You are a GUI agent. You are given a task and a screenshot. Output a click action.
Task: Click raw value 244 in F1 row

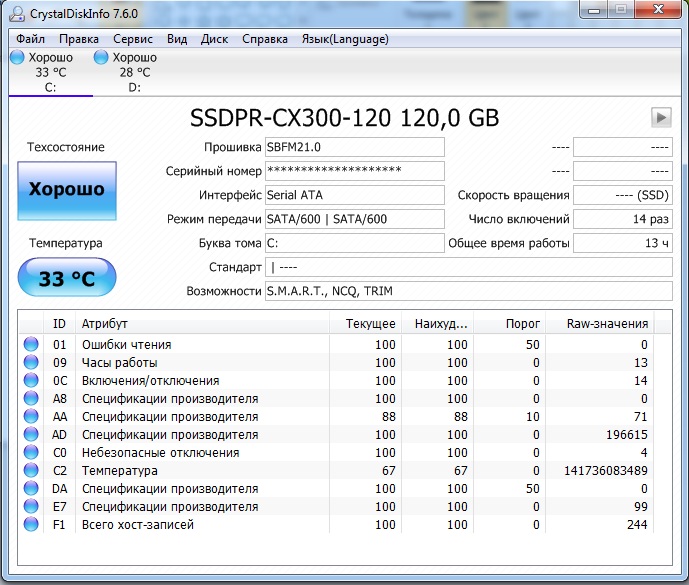(637, 524)
